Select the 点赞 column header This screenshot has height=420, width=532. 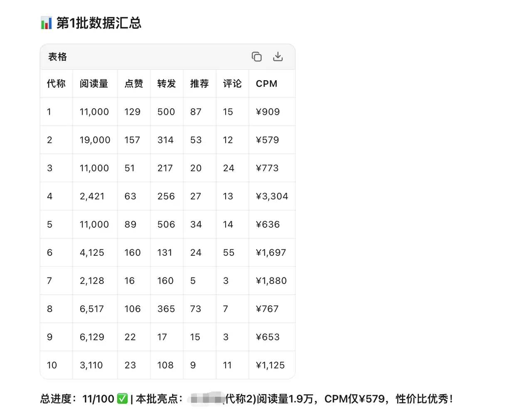pos(134,84)
